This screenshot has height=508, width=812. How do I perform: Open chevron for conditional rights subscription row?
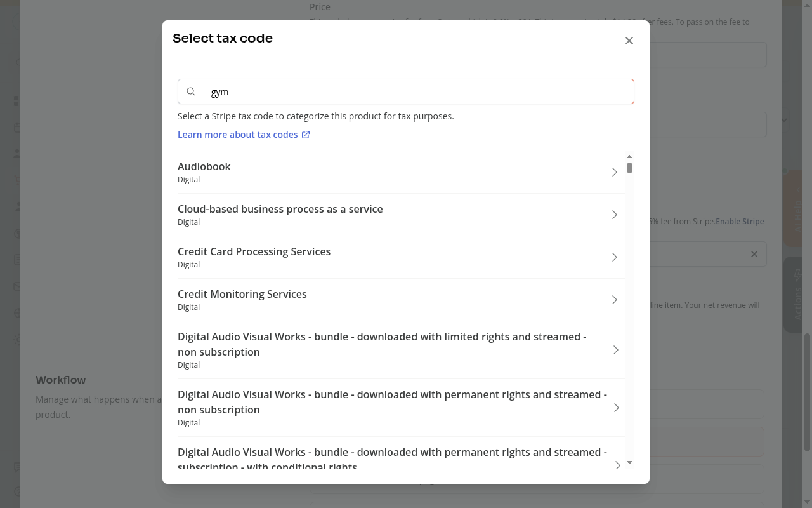(618, 465)
